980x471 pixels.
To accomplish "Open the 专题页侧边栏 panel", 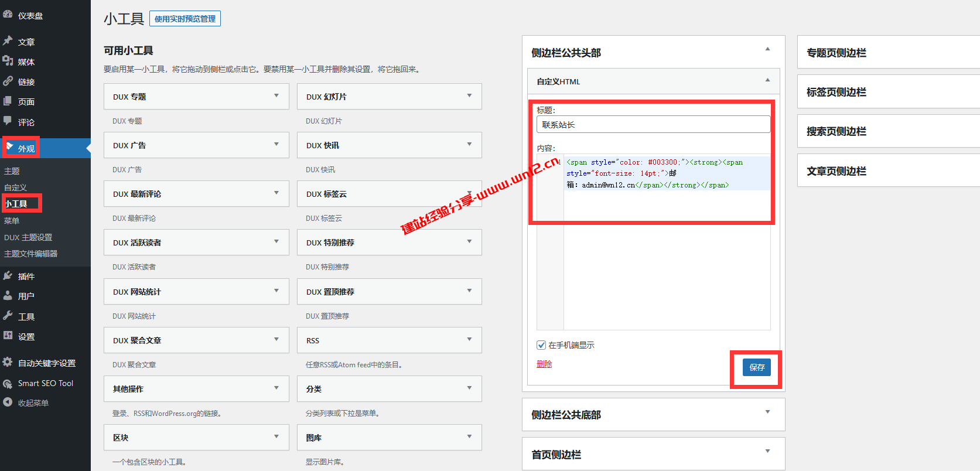I will point(889,52).
